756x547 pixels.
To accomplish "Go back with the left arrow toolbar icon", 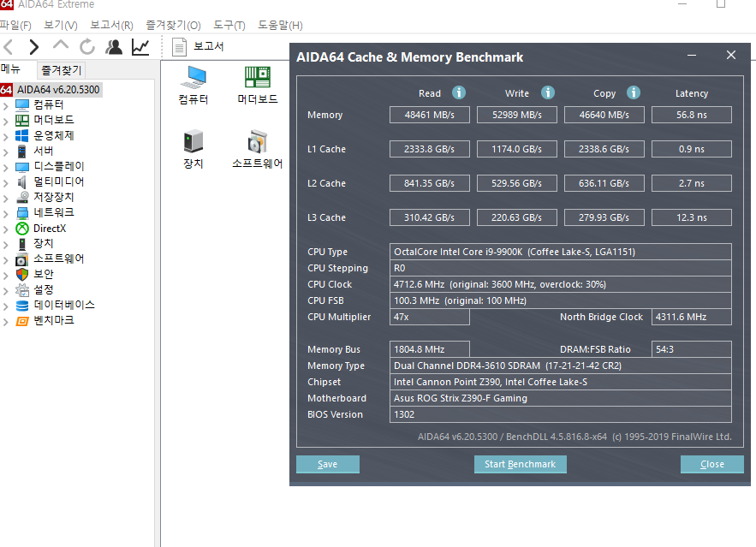I will pos(9,47).
